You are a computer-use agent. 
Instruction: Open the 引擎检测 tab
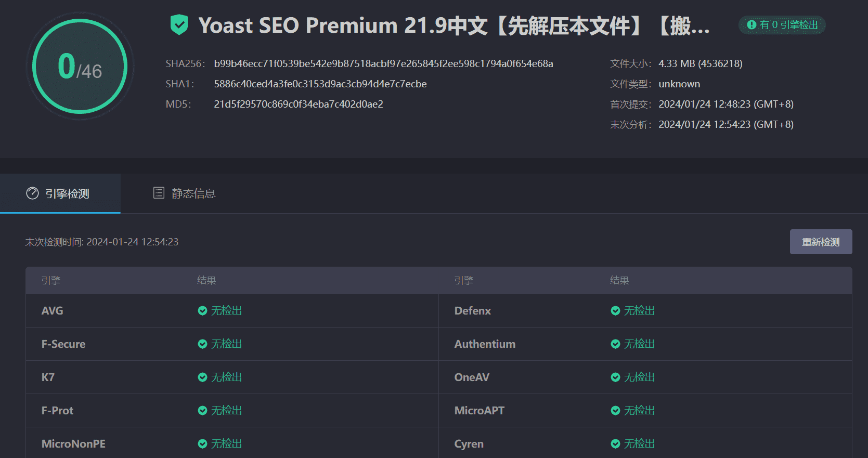click(60, 193)
